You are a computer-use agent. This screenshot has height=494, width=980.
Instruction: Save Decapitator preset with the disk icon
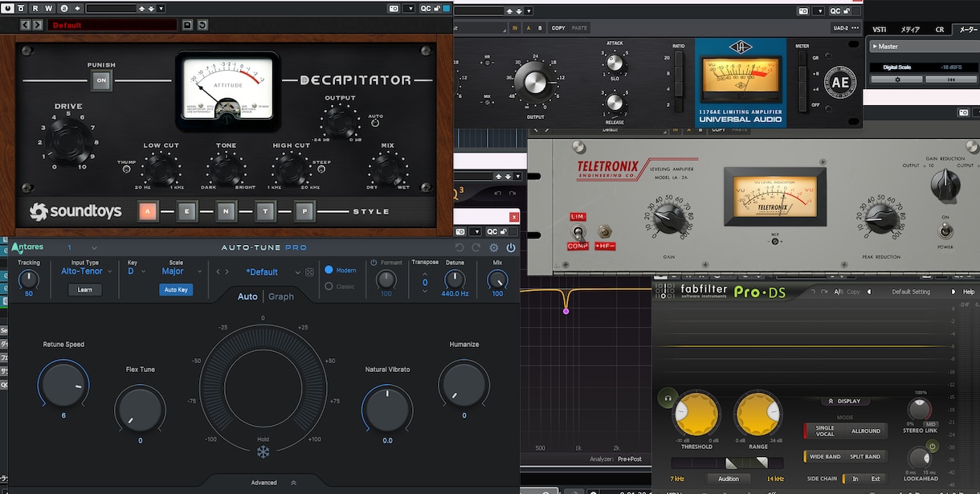pos(188,25)
